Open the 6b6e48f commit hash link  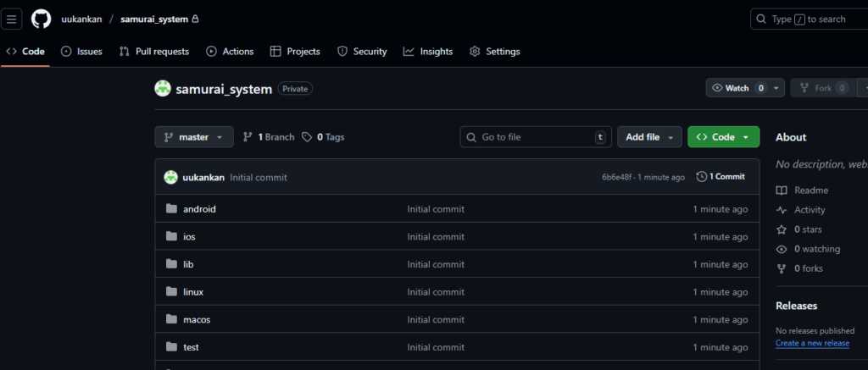click(x=616, y=177)
